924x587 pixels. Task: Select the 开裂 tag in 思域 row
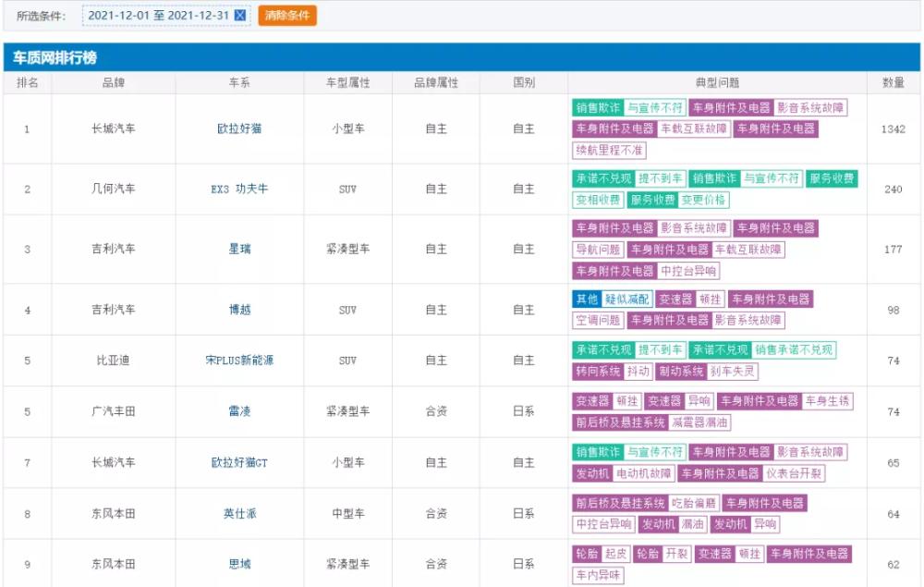pos(676,554)
